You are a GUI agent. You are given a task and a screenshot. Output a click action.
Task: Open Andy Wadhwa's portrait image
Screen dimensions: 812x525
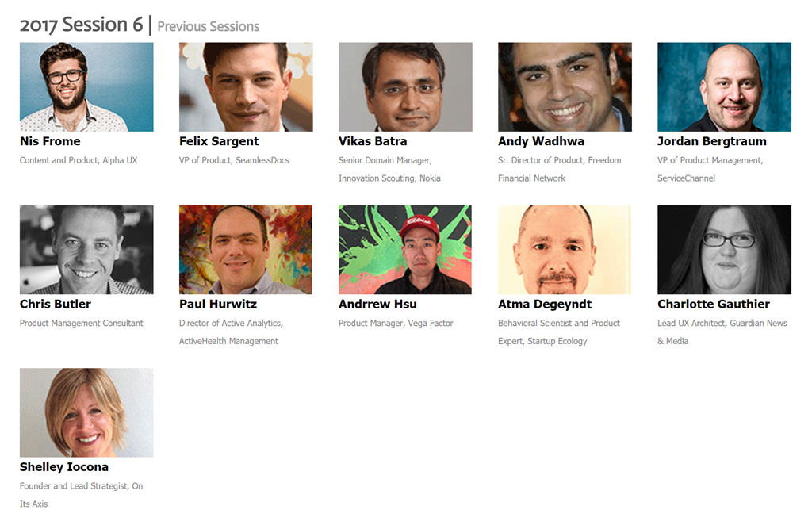(x=565, y=87)
